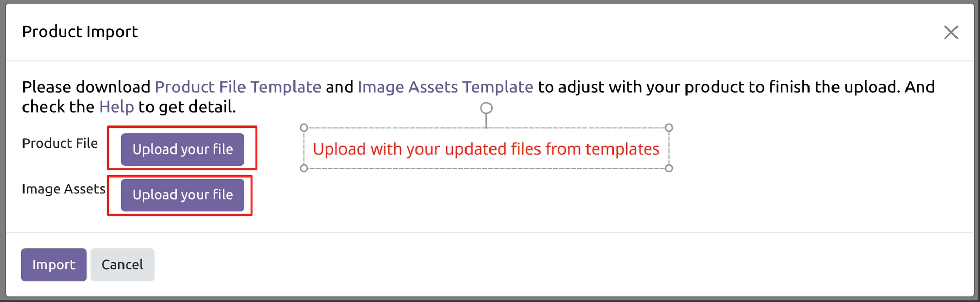Click the Help link

(116, 107)
